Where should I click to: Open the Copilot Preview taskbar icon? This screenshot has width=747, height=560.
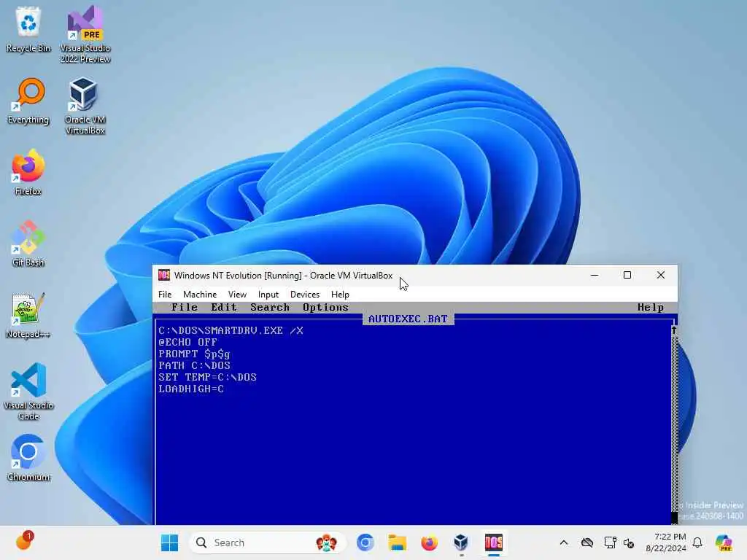(x=724, y=542)
